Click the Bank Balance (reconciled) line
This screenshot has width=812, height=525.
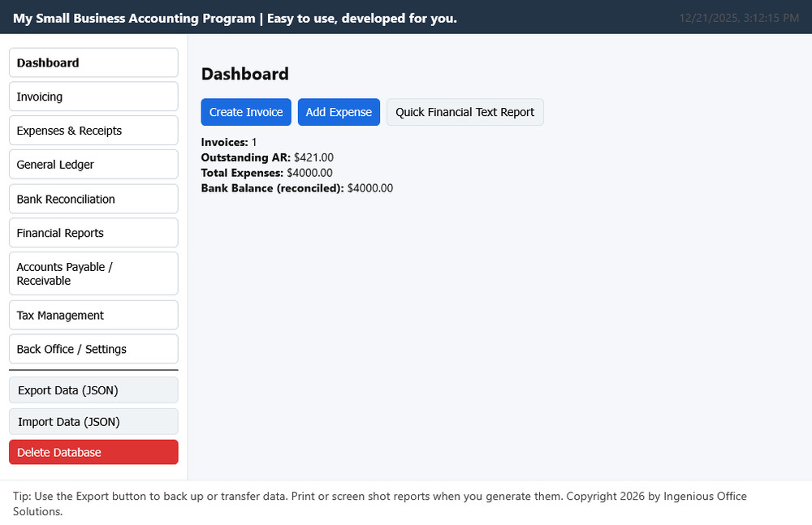pyautogui.click(x=296, y=188)
